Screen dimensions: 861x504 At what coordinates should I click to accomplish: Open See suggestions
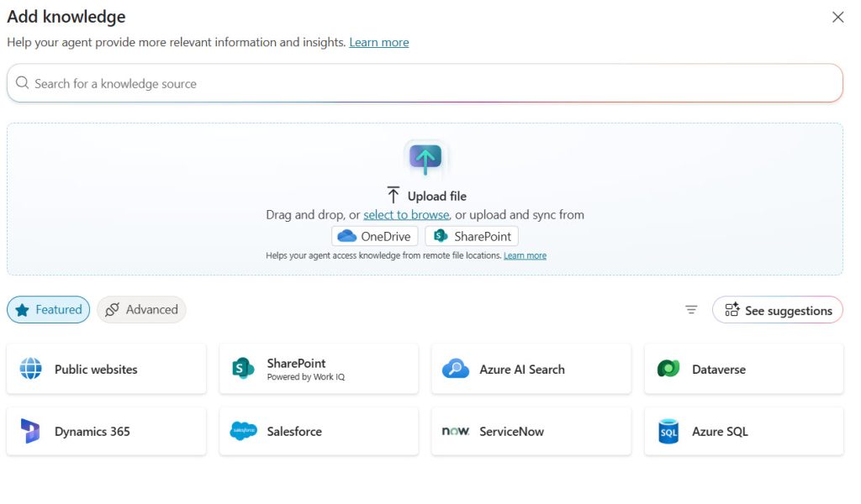coord(778,310)
